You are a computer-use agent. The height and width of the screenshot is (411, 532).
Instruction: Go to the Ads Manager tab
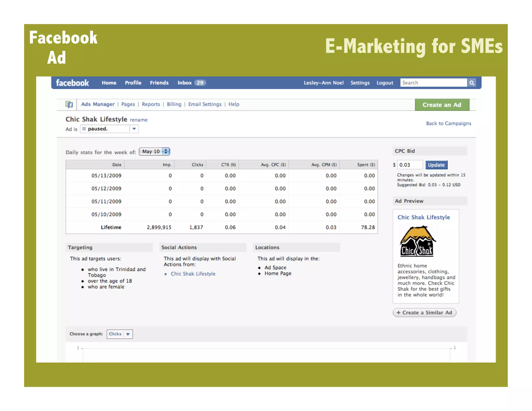pyautogui.click(x=98, y=104)
